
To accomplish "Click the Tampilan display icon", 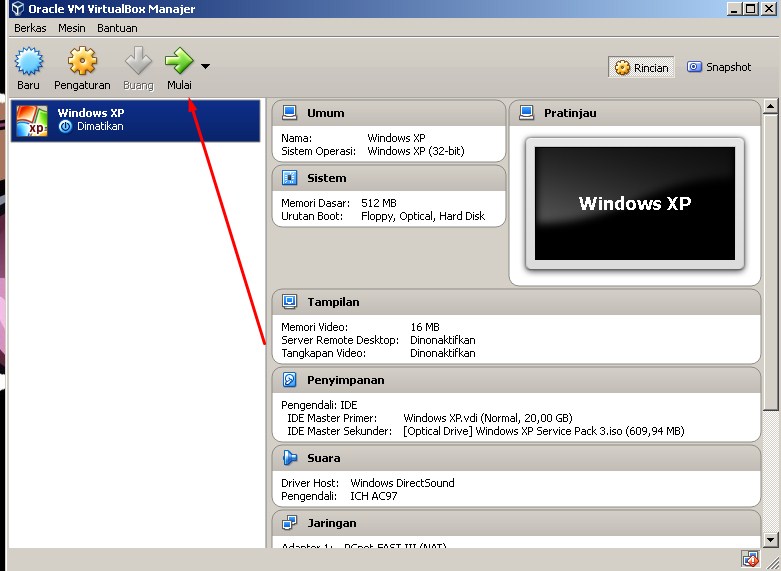I will (x=289, y=301).
